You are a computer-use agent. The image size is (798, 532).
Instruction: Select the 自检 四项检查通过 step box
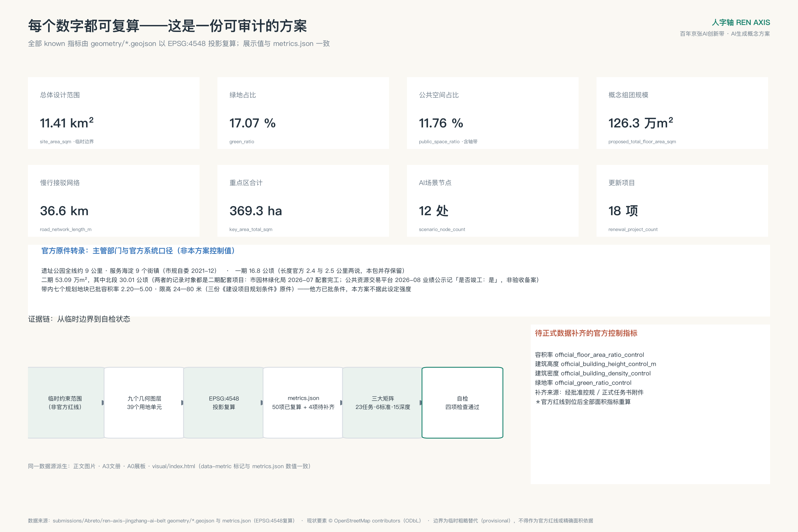tap(463, 403)
